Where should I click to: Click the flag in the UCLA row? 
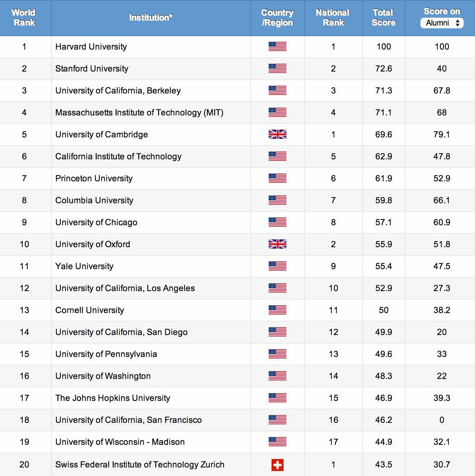point(278,288)
